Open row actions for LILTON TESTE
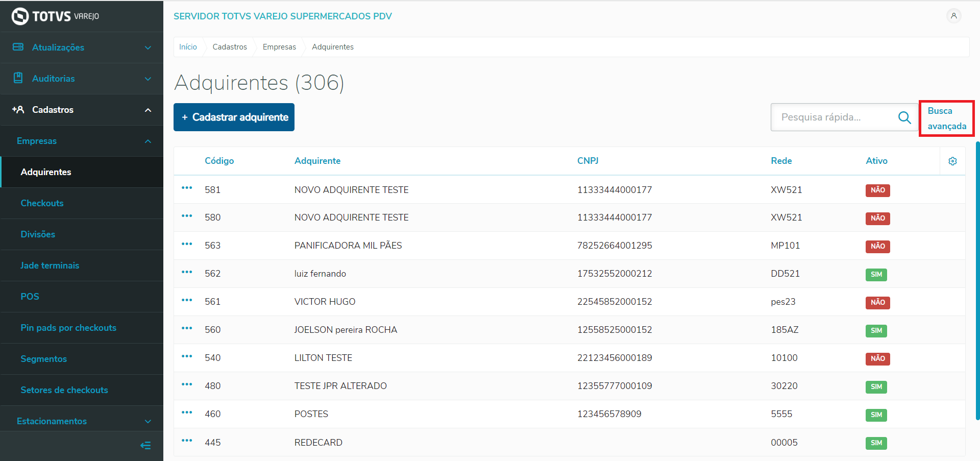This screenshot has width=980, height=461. point(187,356)
